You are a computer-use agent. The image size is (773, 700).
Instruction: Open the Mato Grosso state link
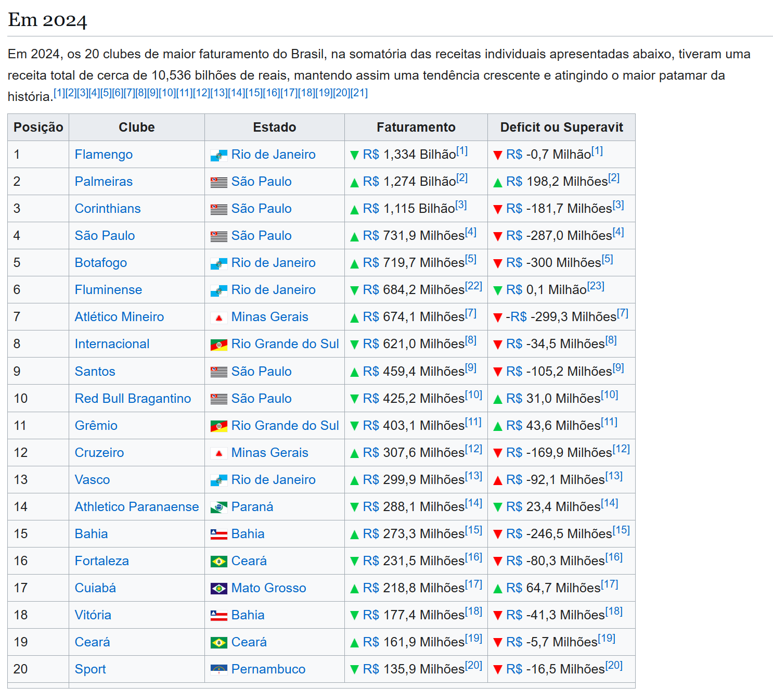[x=269, y=588]
